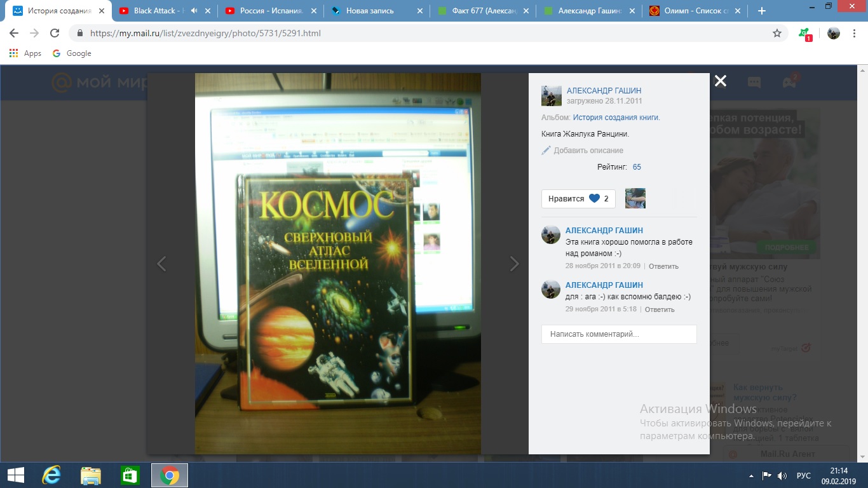This screenshot has width=868, height=488.
Task: View site security lock information
Action: click(80, 33)
